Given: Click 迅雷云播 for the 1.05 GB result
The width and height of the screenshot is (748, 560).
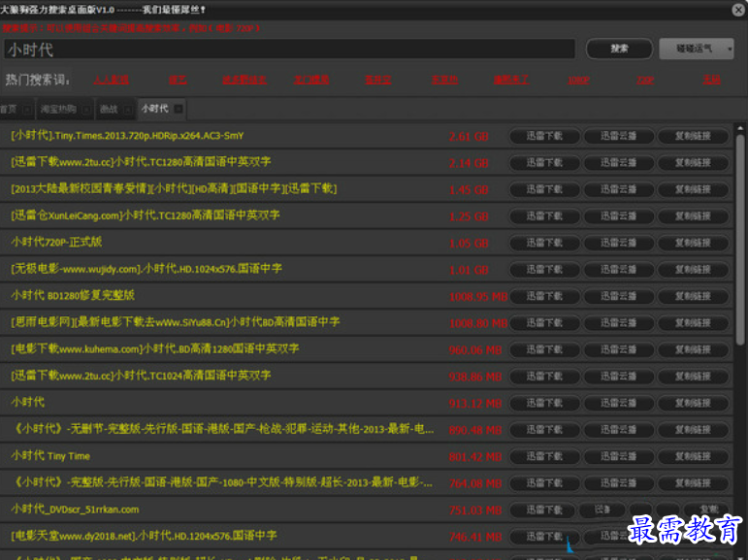Looking at the screenshot, I should point(619,243).
